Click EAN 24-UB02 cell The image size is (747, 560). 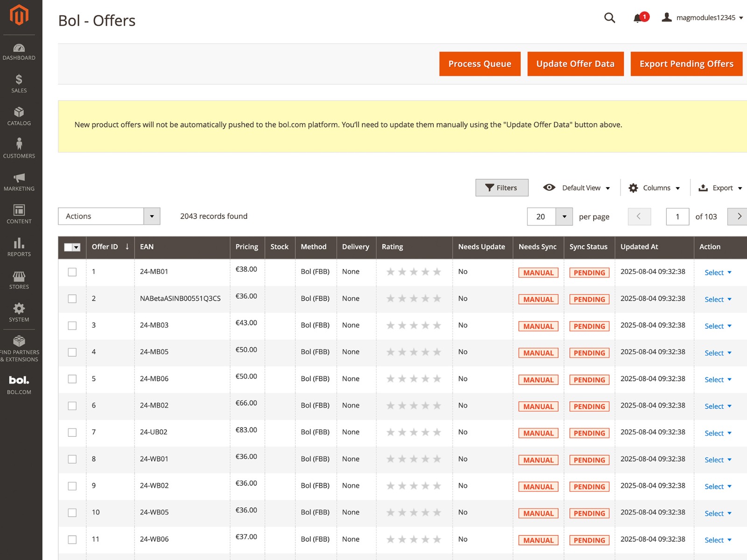(x=154, y=432)
